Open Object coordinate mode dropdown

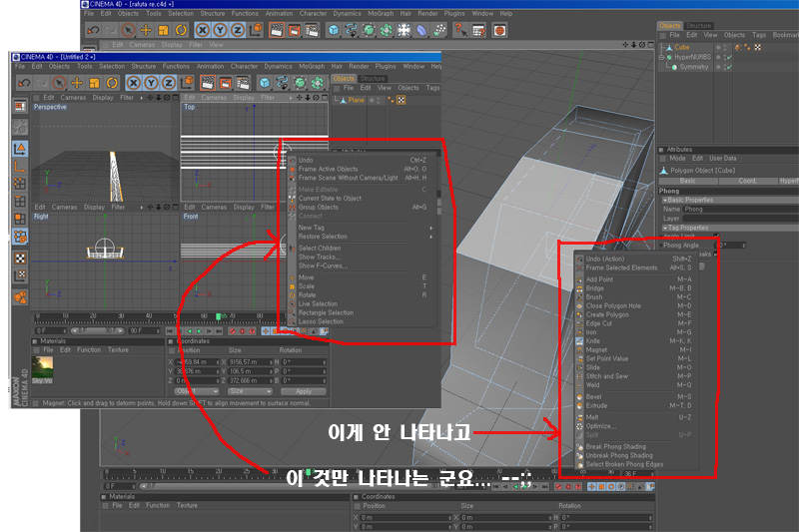(197, 391)
